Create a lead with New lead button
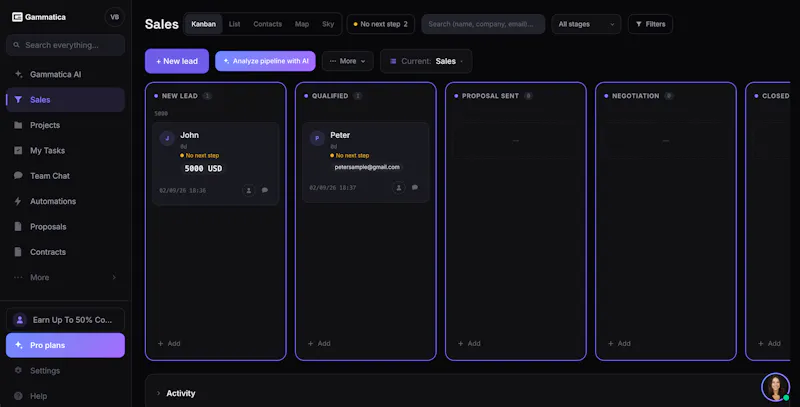 click(177, 61)
